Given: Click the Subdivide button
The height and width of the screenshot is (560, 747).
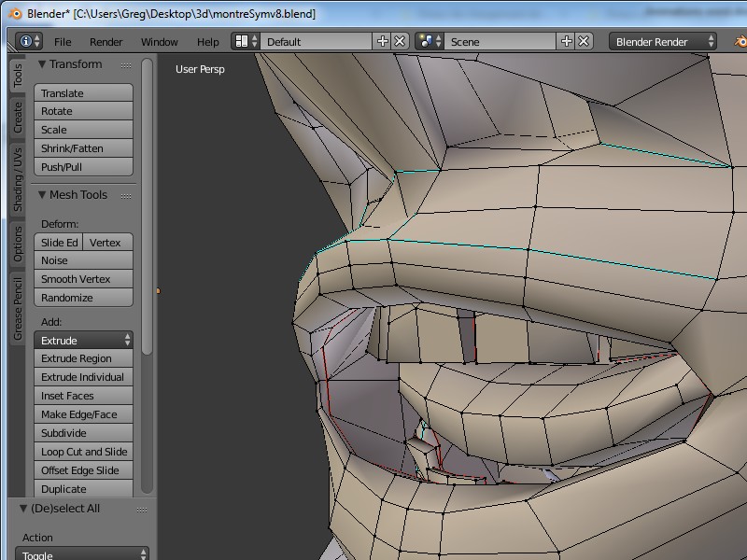Looking at the screenshot, I should [83, 432].
